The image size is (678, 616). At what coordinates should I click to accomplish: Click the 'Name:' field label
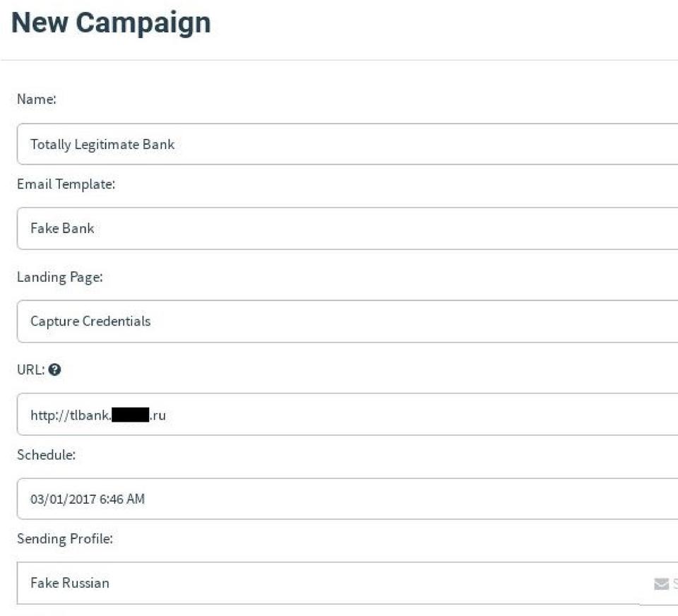click(36, 100)
